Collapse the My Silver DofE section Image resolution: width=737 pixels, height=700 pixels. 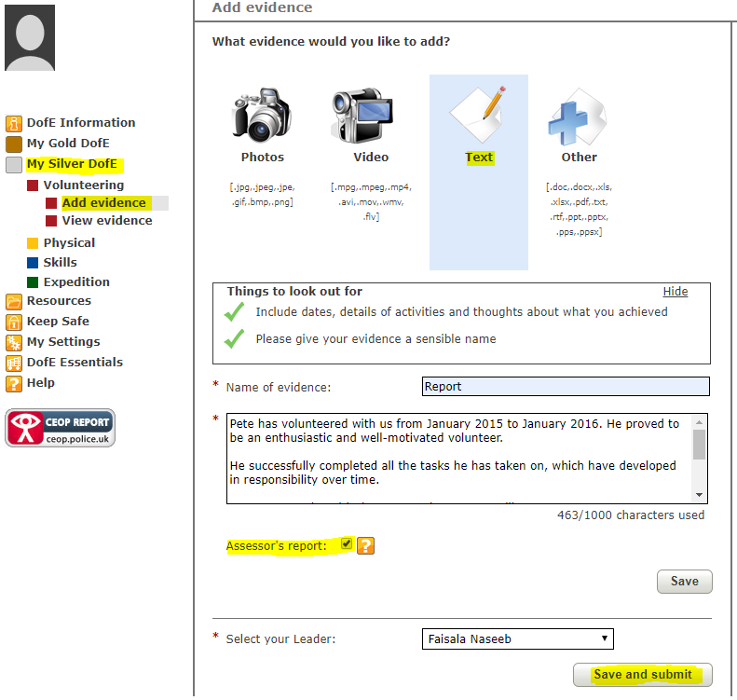[72, 164]
